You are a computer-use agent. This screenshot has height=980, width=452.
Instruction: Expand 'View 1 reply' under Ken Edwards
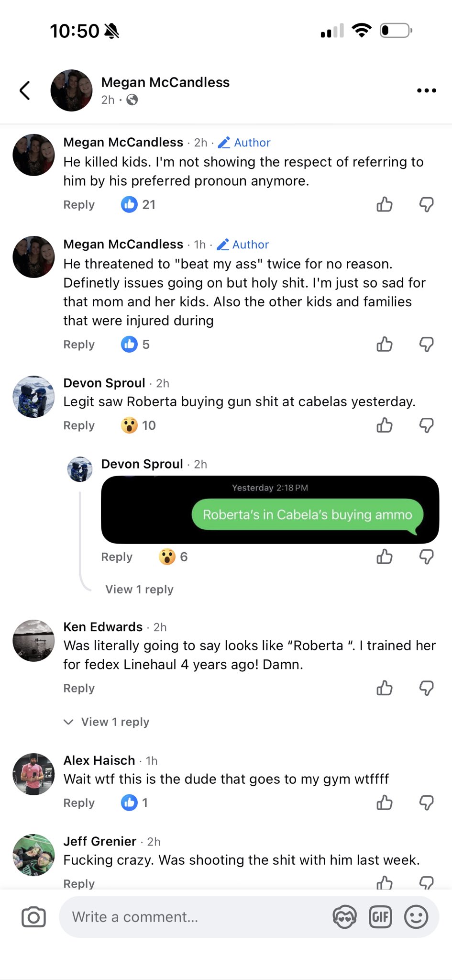click(x=115, y=722)
